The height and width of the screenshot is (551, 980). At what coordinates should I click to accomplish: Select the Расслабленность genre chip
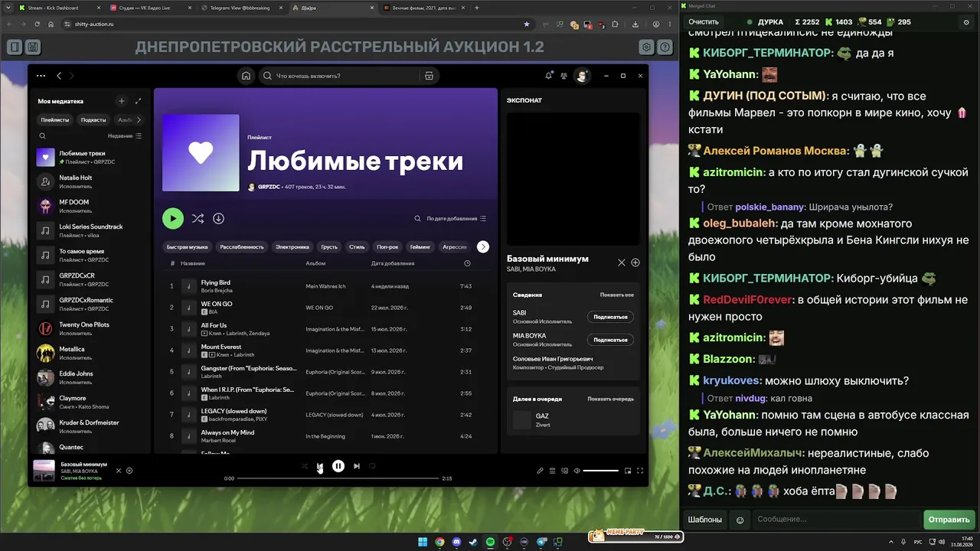[242, 246]
